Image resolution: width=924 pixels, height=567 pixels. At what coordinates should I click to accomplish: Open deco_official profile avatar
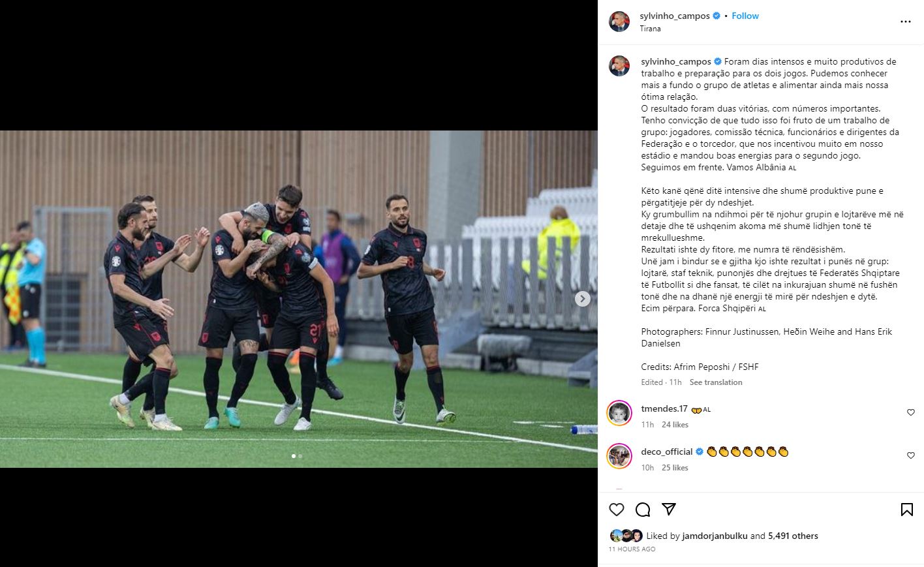(619, 456)
